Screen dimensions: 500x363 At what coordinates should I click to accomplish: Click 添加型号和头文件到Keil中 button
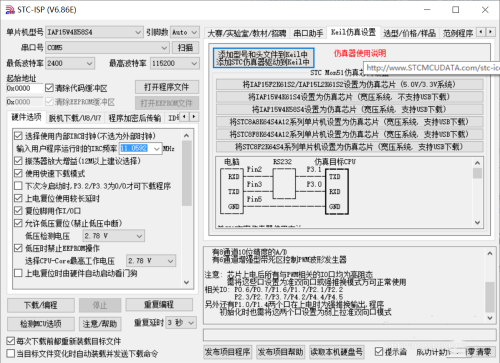tap(263, 58)
